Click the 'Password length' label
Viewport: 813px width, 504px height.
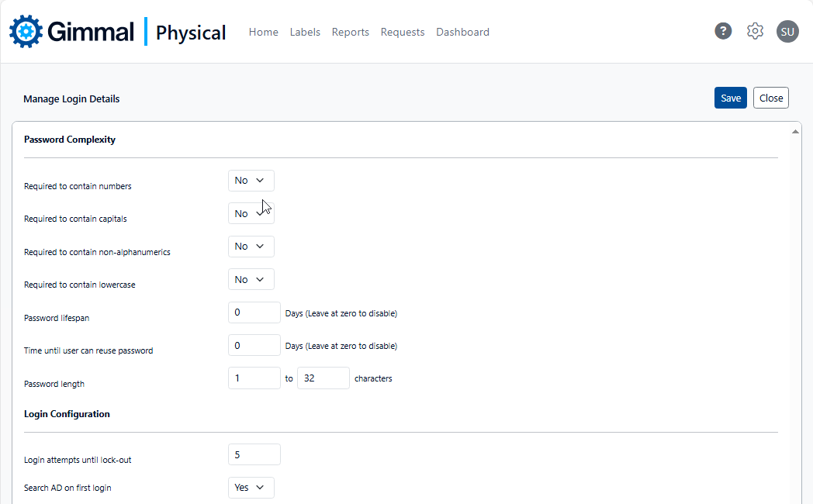pyautogui.click(x=54, y=384)
